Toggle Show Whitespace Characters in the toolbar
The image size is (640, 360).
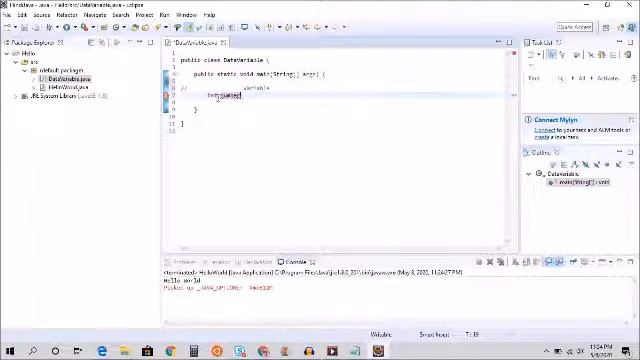pyautogui.click(x=232, y=27)
